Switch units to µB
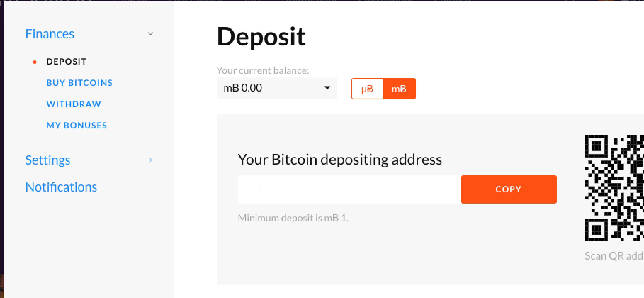This screenshot has height=298, width=644. tap(367, 89)
